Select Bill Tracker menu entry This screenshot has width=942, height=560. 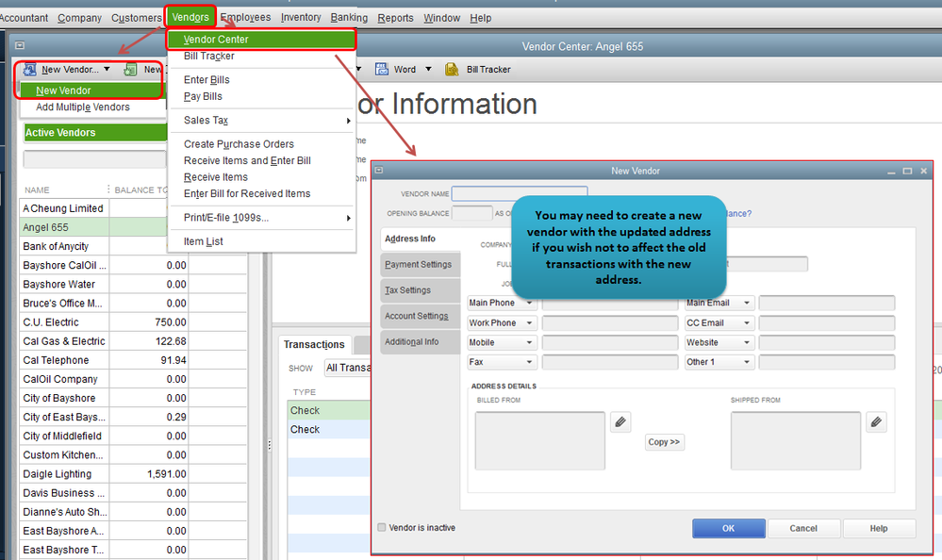209,56
